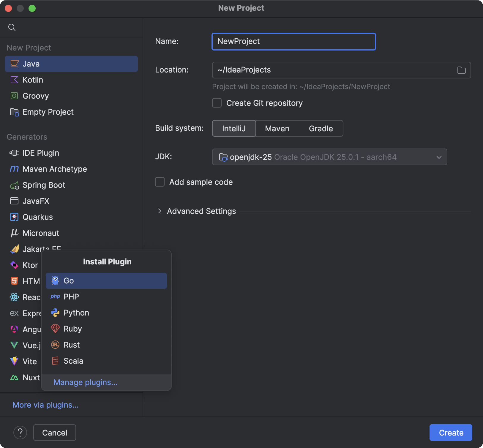Select Maven as the build system
483x448 pixels.
click(x=277, y=128)
